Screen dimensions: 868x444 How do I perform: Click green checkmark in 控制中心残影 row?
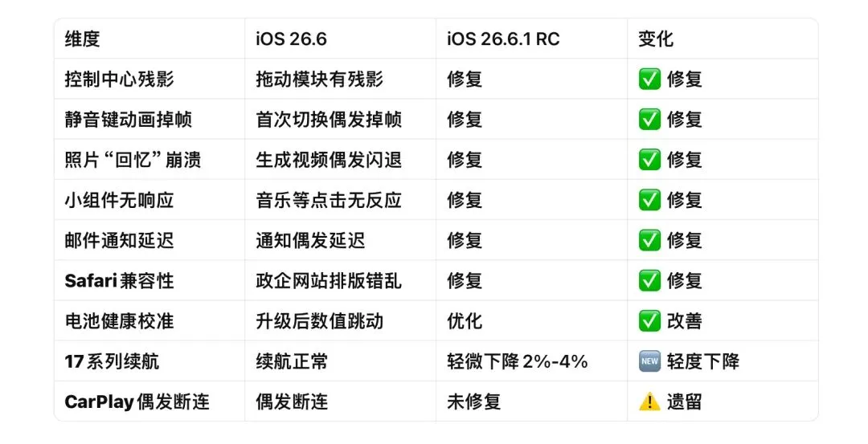649,79
